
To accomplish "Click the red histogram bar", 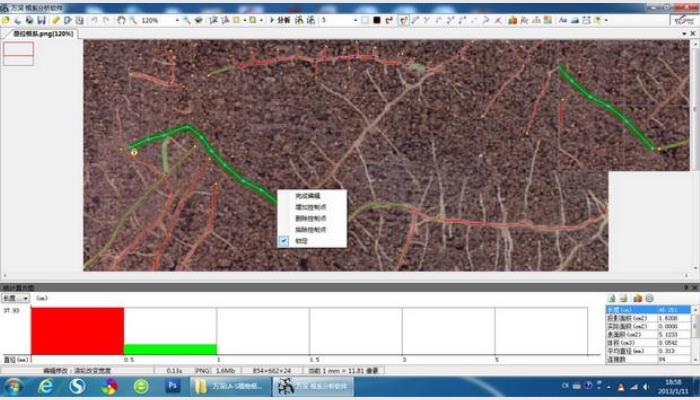I will 77,330.
